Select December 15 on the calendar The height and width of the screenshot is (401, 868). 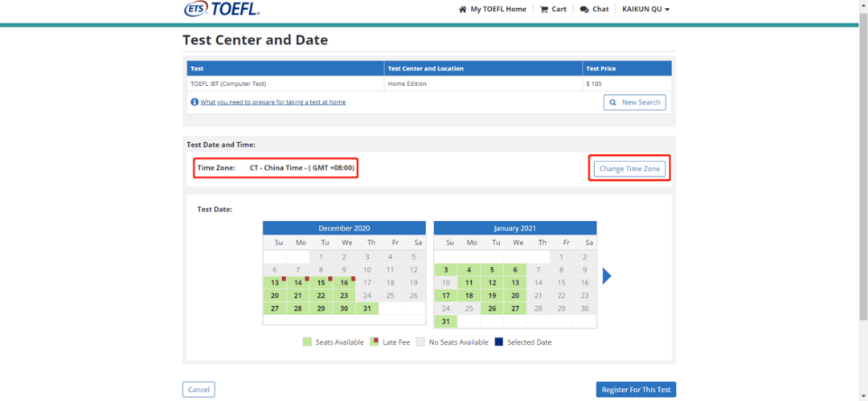321,283
